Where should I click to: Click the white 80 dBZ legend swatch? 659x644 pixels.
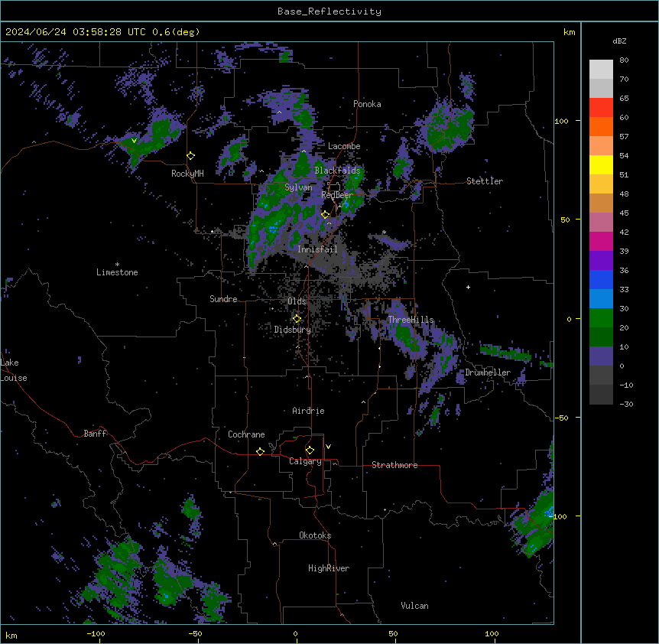(601, 70)
